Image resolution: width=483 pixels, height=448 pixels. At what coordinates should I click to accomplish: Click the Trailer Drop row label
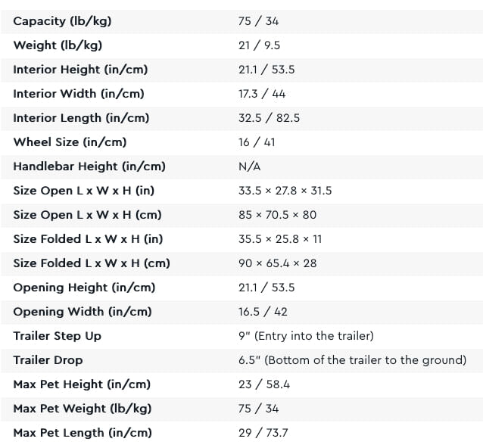coord(48,360)
